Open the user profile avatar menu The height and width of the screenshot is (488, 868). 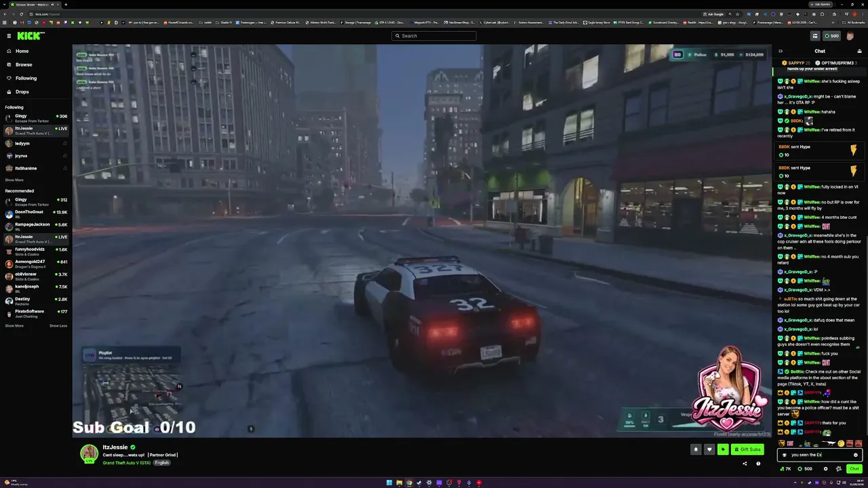[x=850, y=36]
